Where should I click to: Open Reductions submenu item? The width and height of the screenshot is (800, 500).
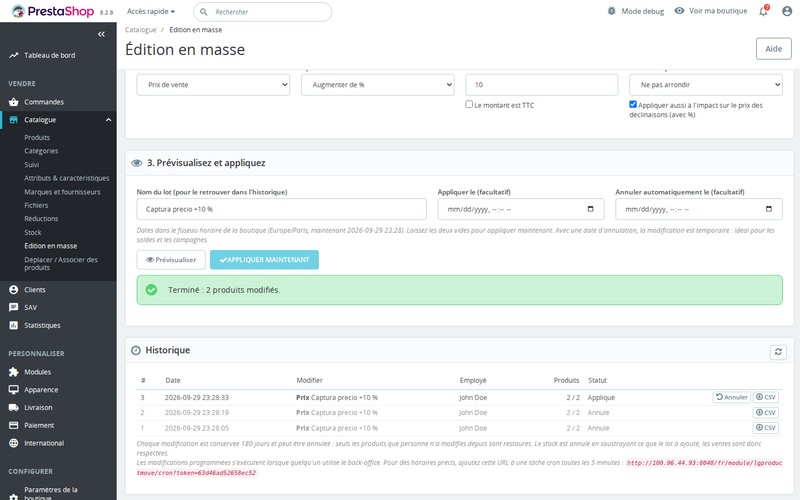(41, 219)
